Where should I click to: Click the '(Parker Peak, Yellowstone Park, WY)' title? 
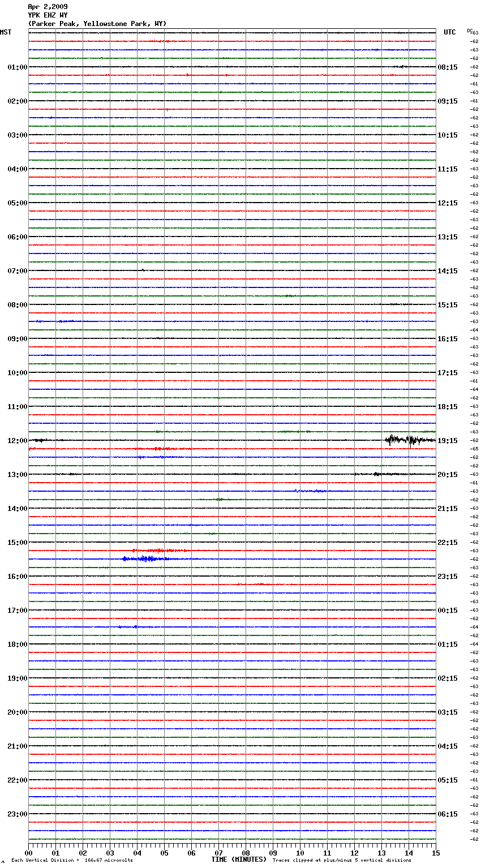click(97, 24)
